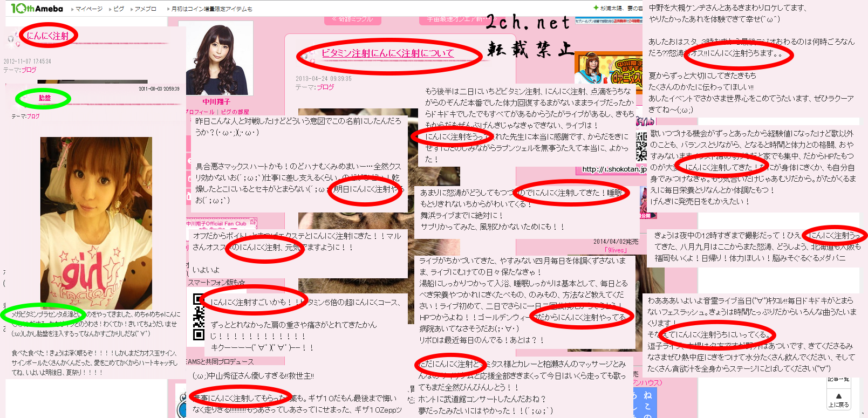This screenshot has width=868, height=418.
Task: Click the 中川翔子Official Fan Club banner
Action: point(221,223)
